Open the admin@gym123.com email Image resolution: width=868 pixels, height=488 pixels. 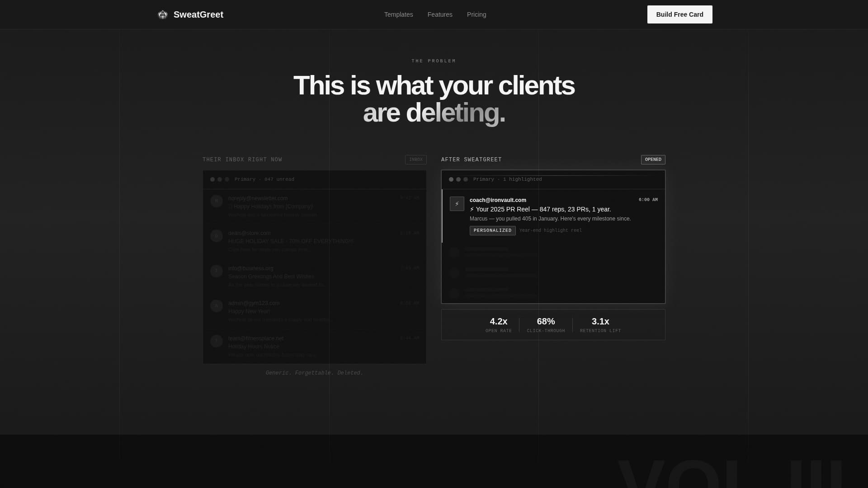click(315, 312)
